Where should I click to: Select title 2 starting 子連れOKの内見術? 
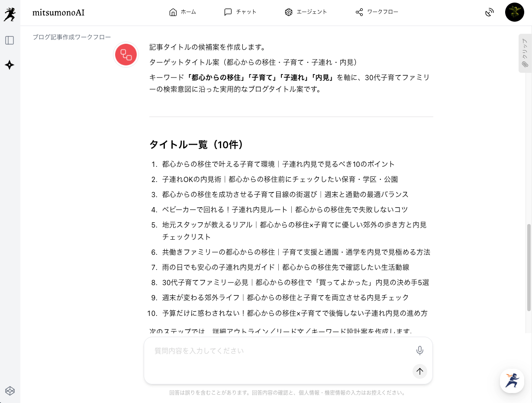click(x=280, y=179)
